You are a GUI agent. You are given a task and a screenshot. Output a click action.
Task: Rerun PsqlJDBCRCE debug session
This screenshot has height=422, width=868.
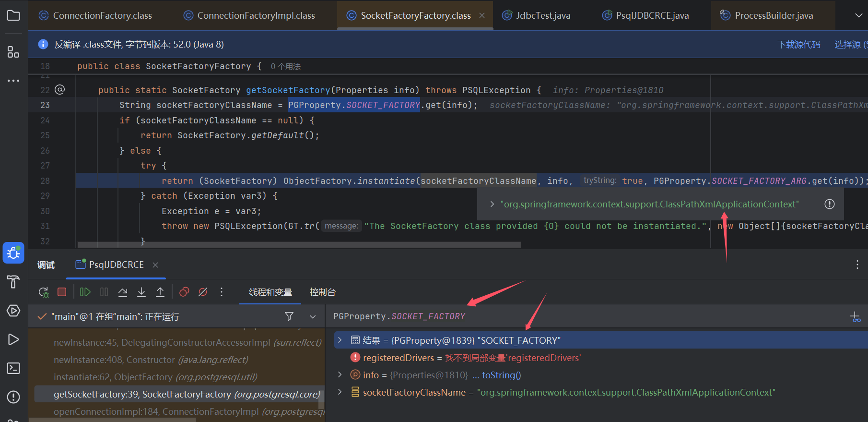pos(44,292)
